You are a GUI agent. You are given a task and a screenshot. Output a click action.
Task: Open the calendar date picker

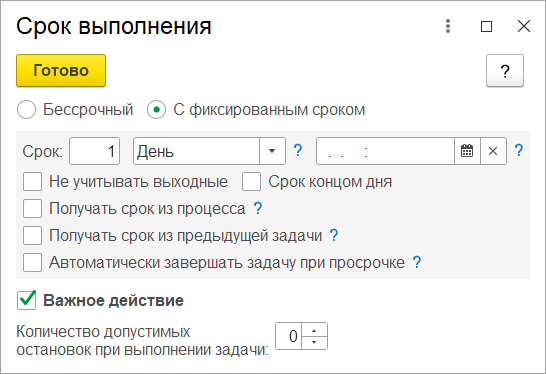pyautogui.click(x=467, y=151)
